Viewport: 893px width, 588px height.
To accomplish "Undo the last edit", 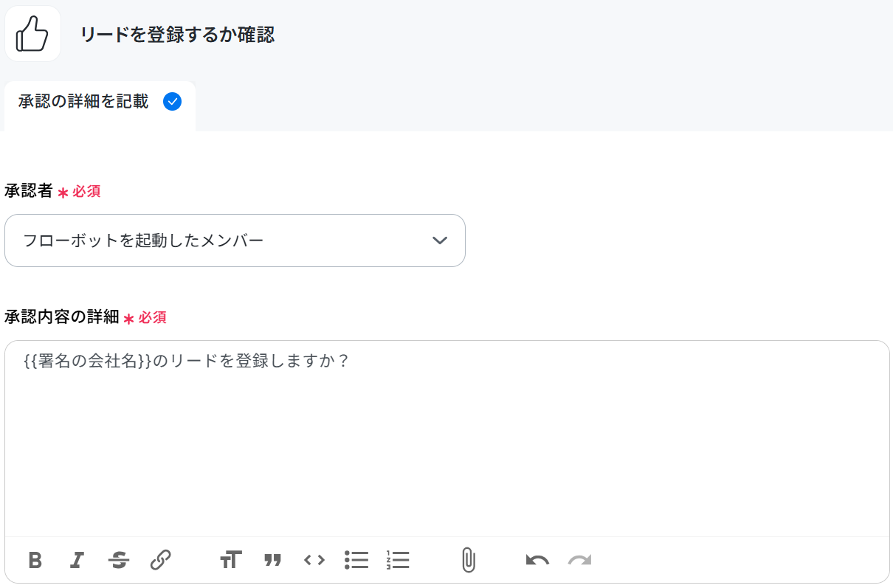I will [x=537, y=561].
